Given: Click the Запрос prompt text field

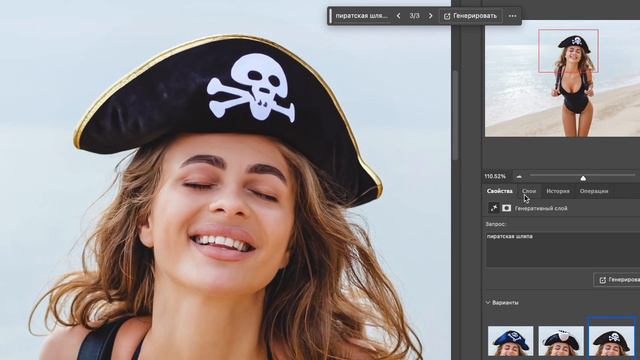Looking at the screenshot, I should click(x=562, y=250).
